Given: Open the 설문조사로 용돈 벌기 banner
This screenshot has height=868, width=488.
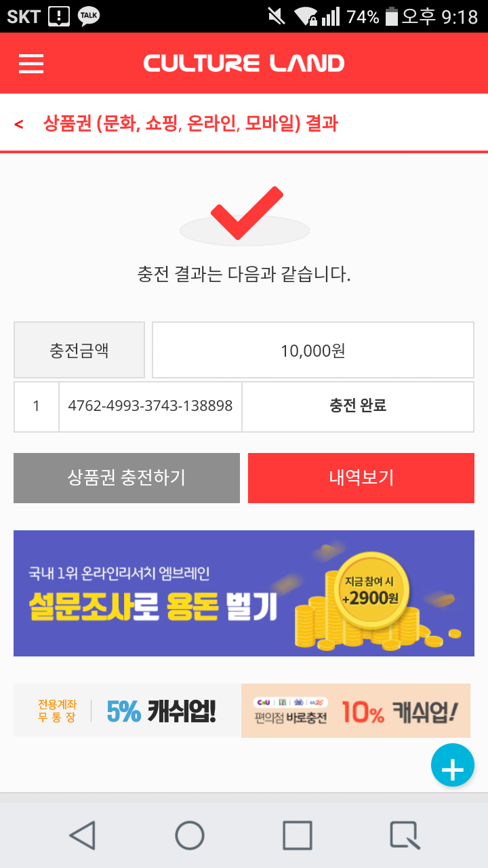Looking at the screenshot, I should 244,593.
